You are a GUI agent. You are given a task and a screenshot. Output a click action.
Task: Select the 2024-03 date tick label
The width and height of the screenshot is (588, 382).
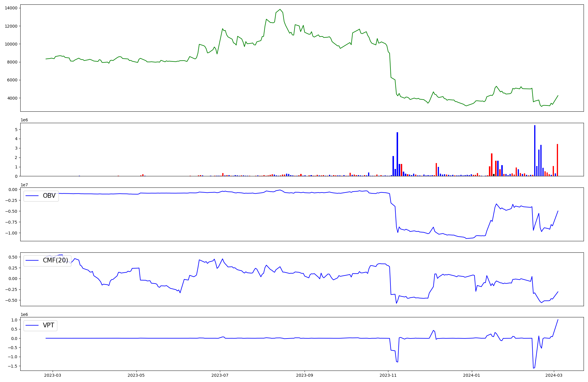pos(554,375)
